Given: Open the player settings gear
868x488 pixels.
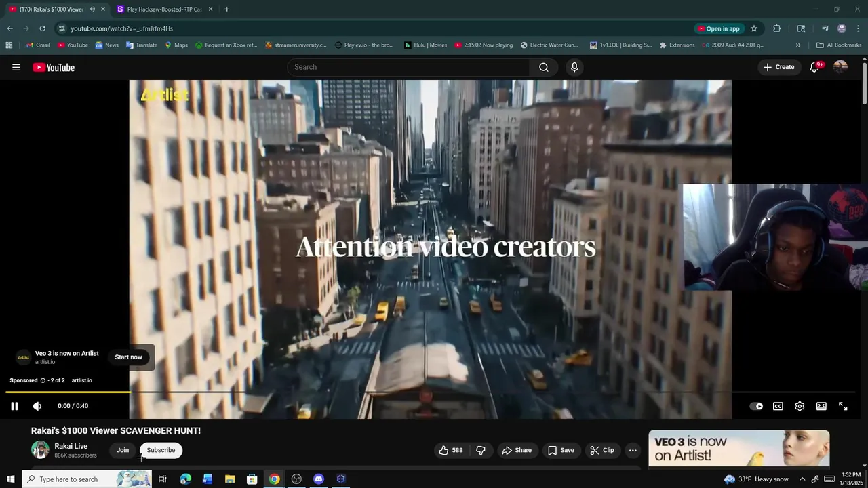Looking at the screenshot, I should (x=800, y=406).
